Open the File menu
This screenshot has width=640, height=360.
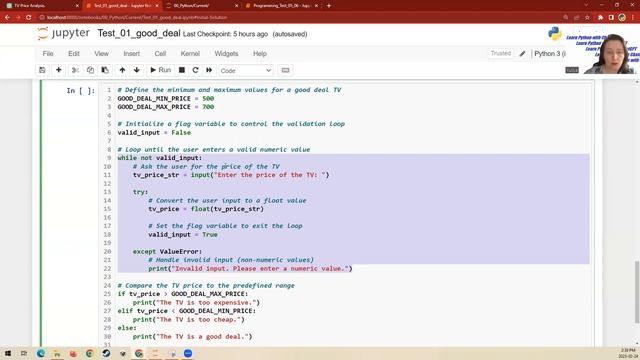point(48,53)
